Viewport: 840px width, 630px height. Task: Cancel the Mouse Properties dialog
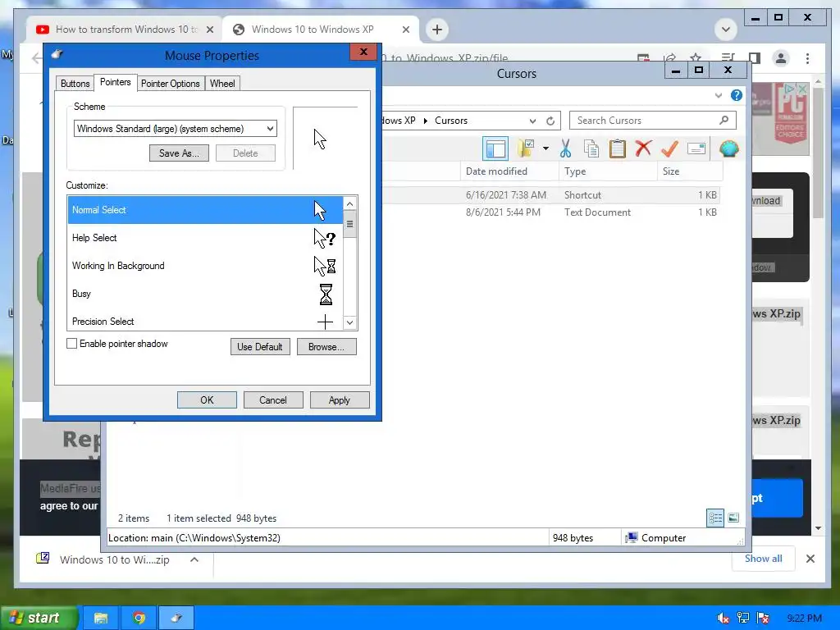273,399
